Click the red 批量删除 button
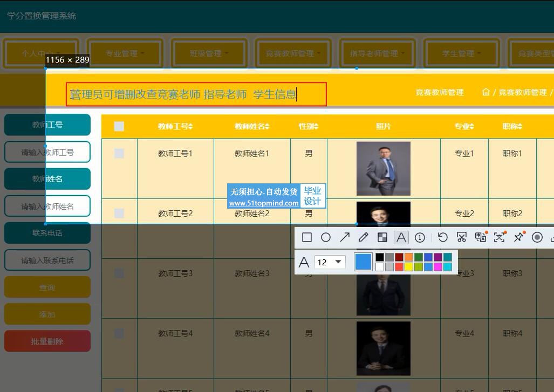 click(x=47, y=341)
